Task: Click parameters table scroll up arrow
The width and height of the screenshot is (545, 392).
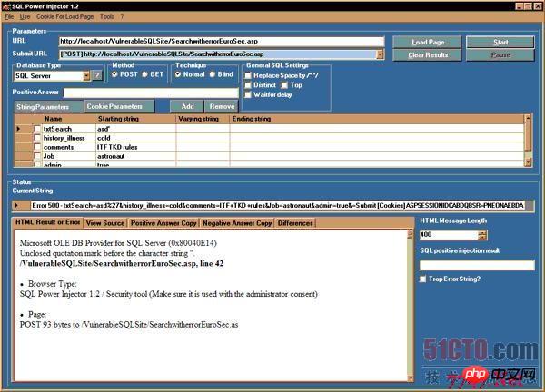Action: tap(528, 119)
